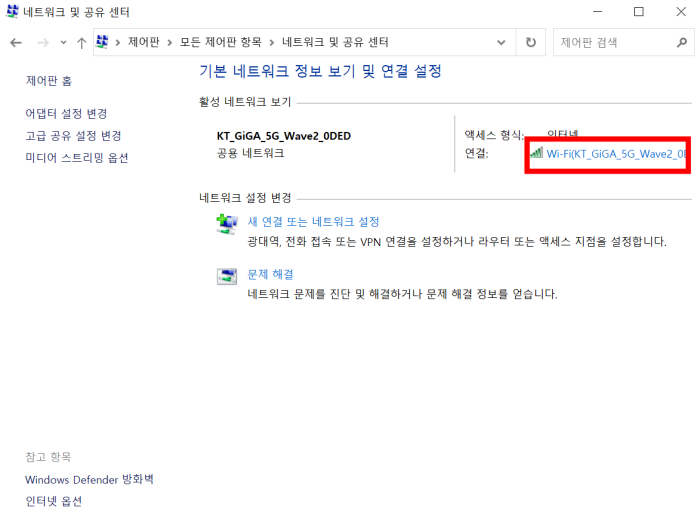Go back with the left arrow button
Image resolution: width=700 pixels, height=526 pixels.
coord(16,42)
